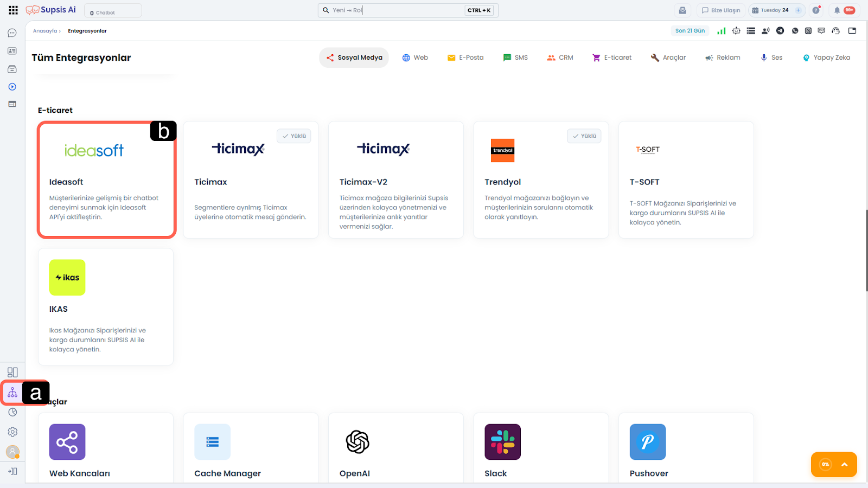Switch to the E-ticaret category tab
Viewport: 868px width, 488px height.
coord(612,57)
